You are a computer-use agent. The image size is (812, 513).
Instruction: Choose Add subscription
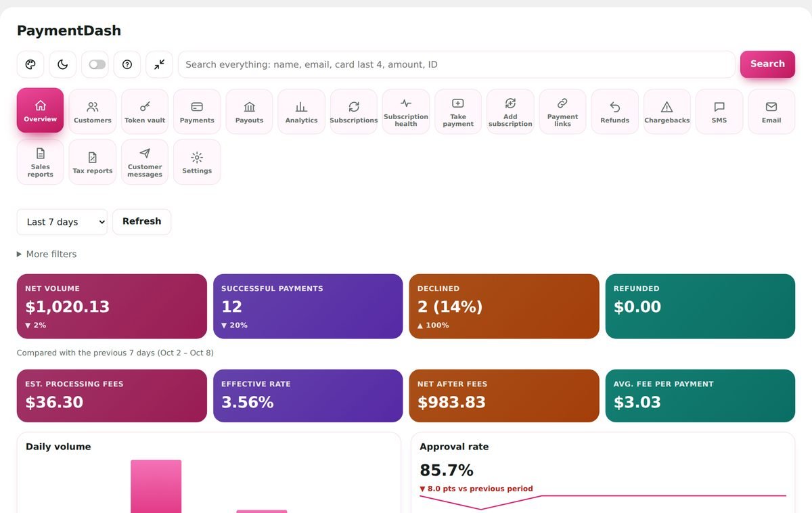tap(510, 112)
